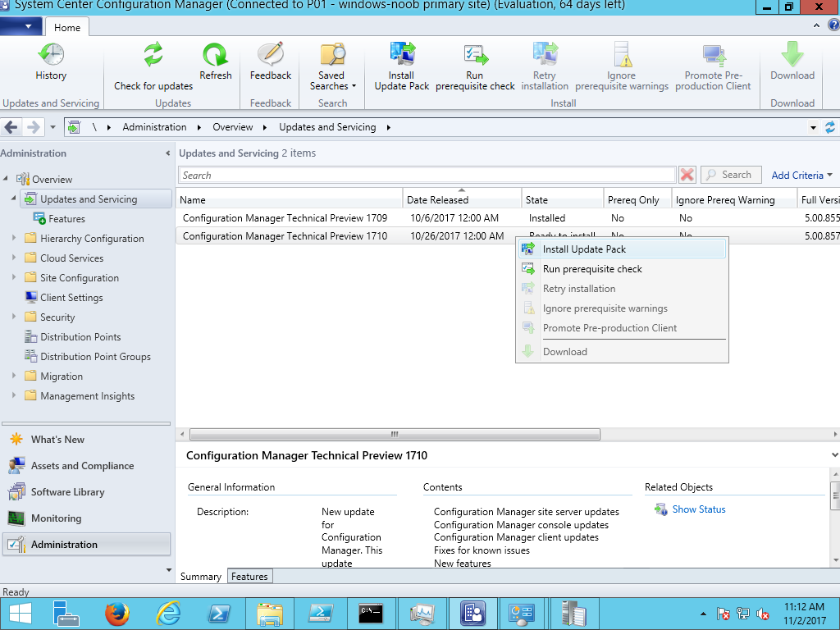The width and height of the screenshot is (840, 630).
Task: Select Distribution Point Groups node
Action: coord(95,356)
